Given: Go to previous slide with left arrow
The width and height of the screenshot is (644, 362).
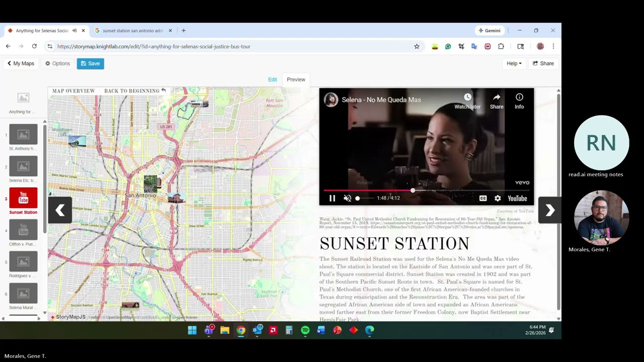Looking at the screenshot, I should 60,210.
